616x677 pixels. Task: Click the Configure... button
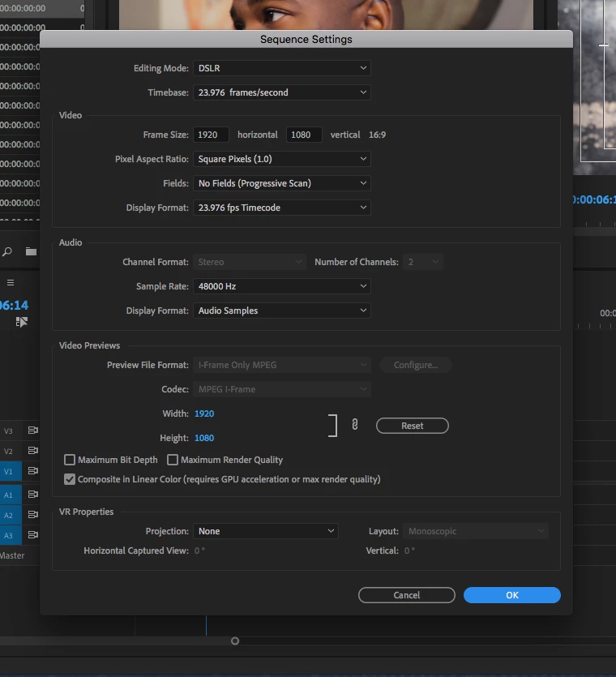(415, 365)
